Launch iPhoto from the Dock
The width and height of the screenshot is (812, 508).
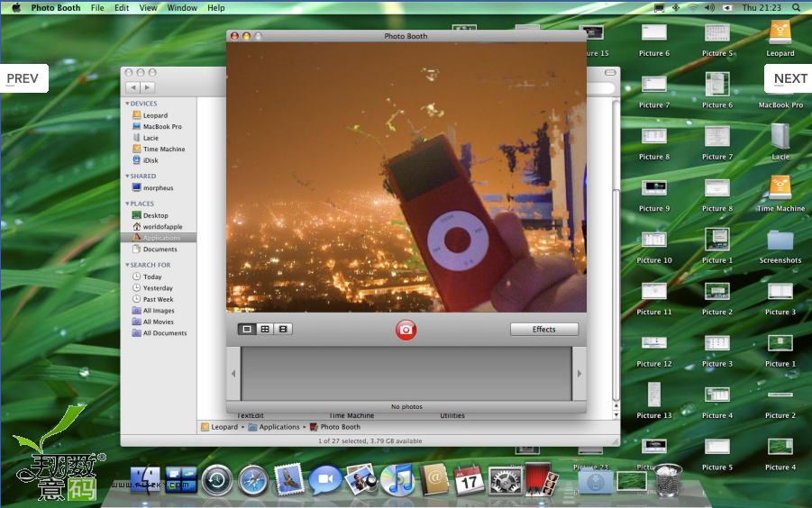(x=361, y=479)
